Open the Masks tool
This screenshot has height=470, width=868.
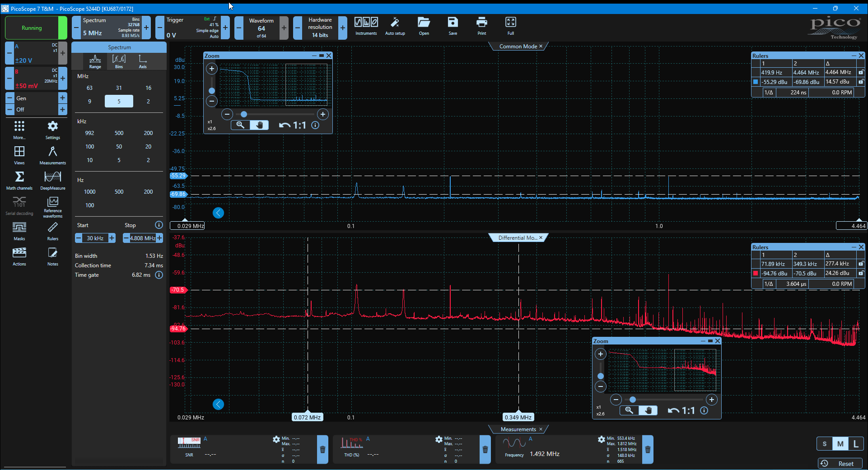point(19,231)
